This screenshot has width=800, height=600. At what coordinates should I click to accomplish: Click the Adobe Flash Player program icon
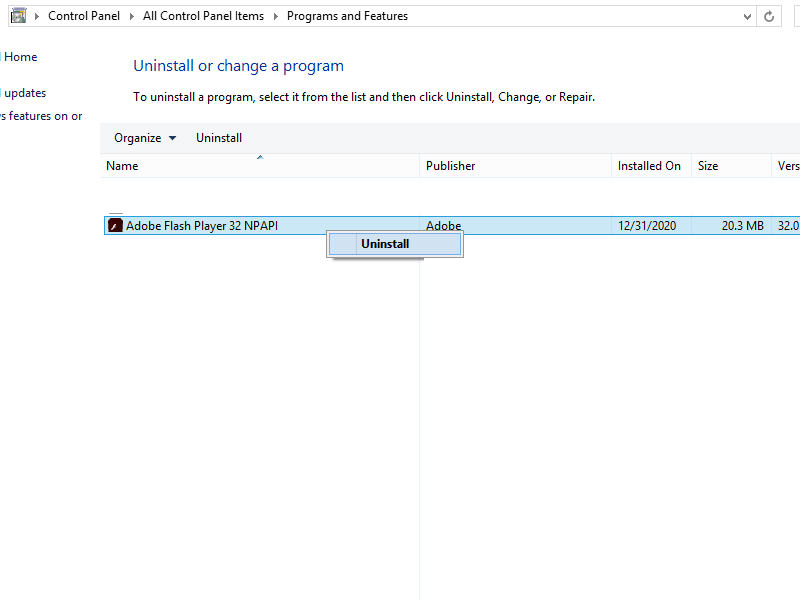pyautogui.click(x=114, y=226)
